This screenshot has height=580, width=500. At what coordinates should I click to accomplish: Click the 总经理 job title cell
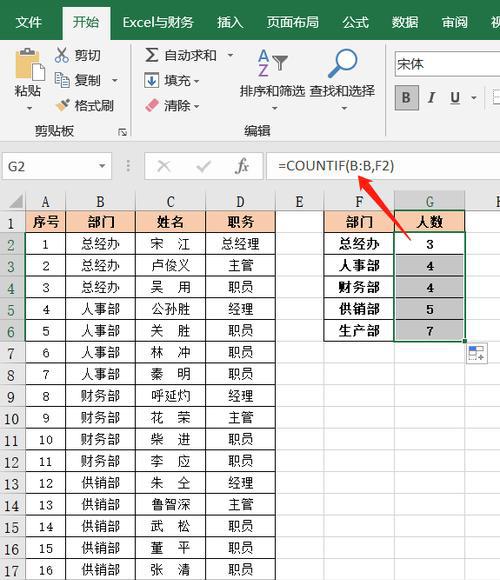click(240, 244)
